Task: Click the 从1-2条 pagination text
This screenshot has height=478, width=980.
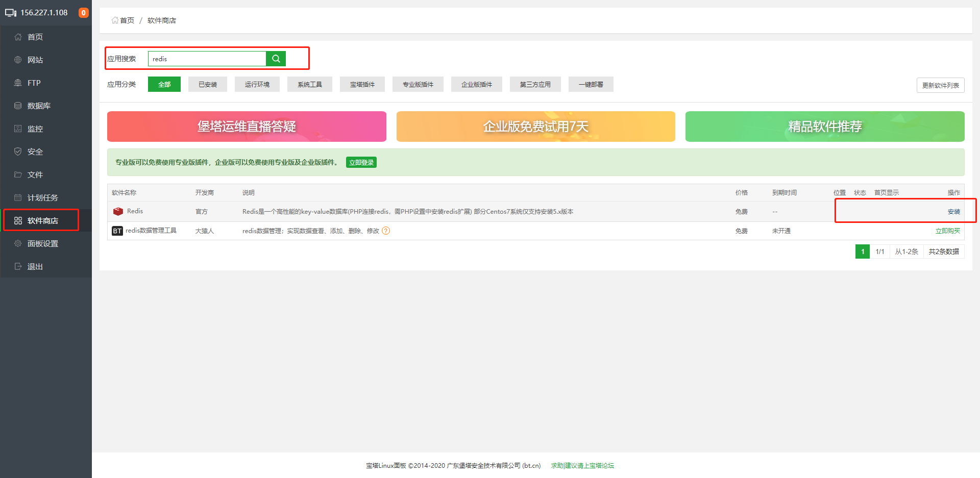Action: click(x=906, y=251)
